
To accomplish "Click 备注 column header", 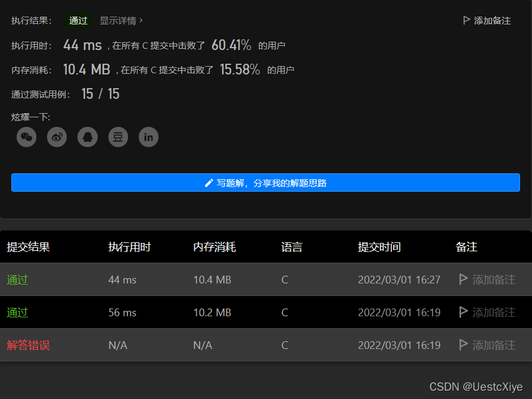I will [x=466, y=247].
